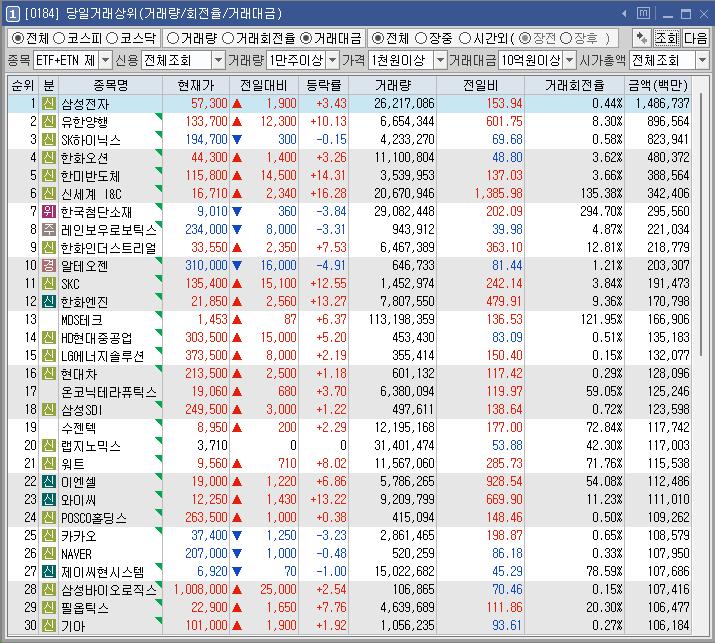
Task: Click 온코닉테라퓨틱스 stock name
Action: click(x=109, y=392)
